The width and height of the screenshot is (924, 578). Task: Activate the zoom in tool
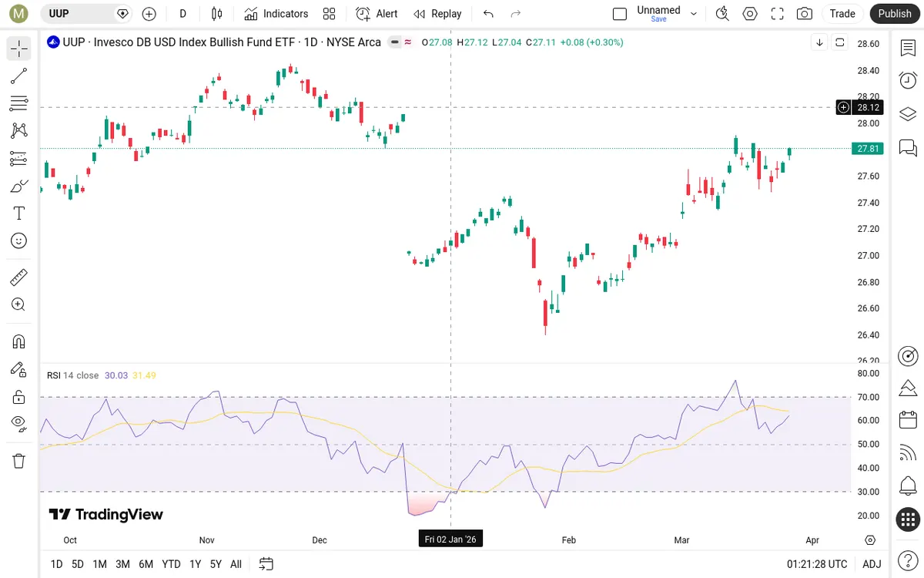coord(19,304)
